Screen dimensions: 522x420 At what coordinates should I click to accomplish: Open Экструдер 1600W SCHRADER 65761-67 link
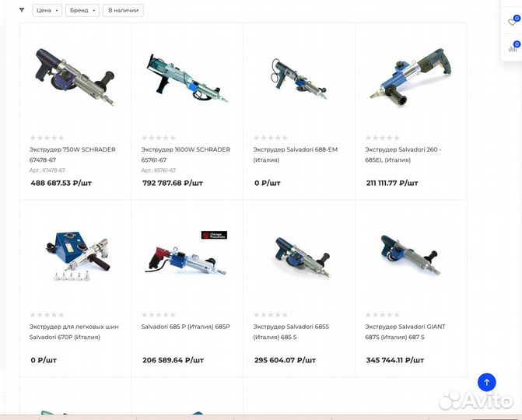point(186,155)
